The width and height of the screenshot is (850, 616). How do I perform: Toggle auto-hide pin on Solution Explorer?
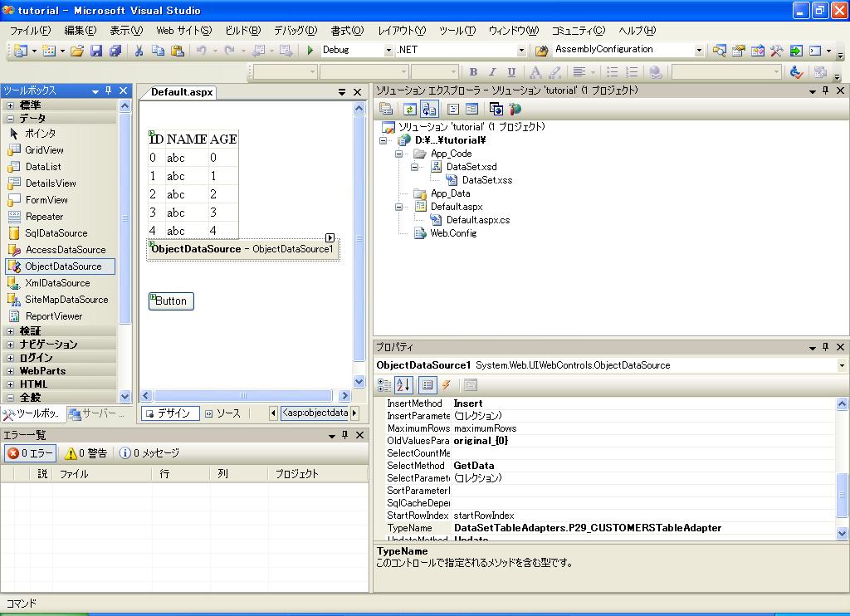point(826,90)
